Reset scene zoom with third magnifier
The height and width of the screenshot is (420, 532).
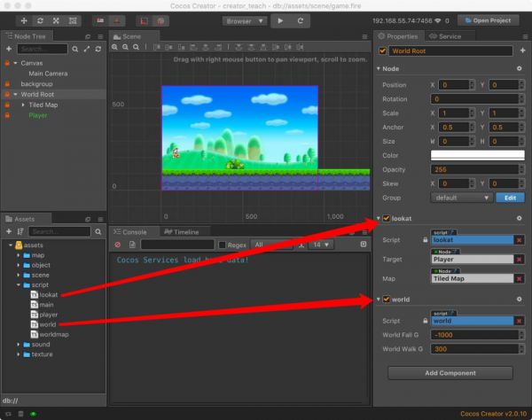click(x=136, y=47)
